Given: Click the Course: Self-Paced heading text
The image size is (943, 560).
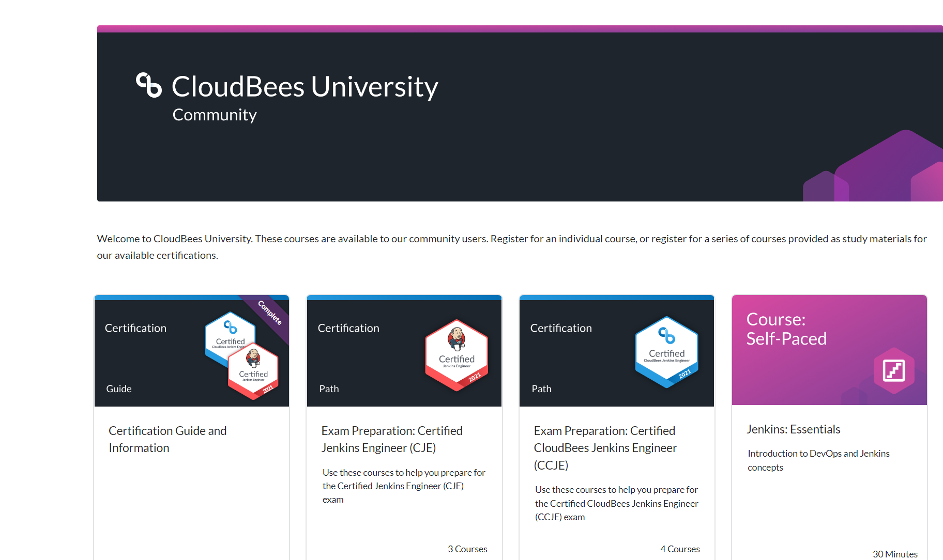Looking at the screenshot, I should (x=786, y=329).
